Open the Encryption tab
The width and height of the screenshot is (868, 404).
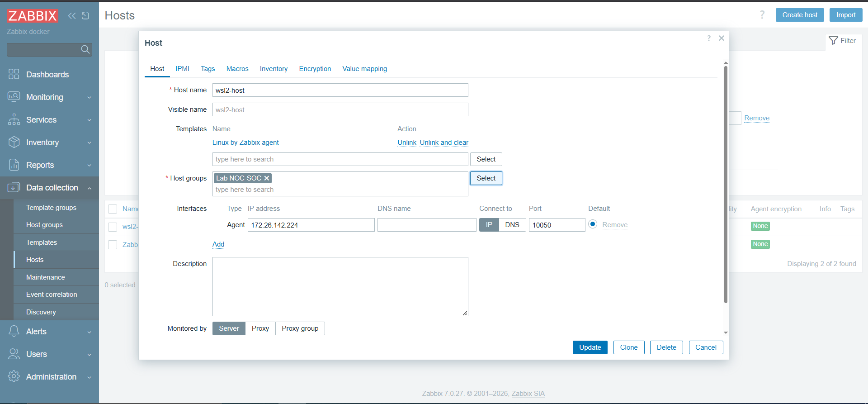[x=315, y=69]
